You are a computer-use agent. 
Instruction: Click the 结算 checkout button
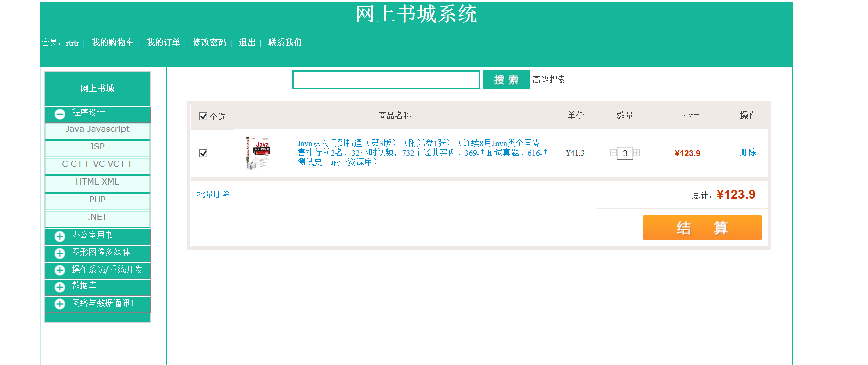pyautogui.click(x=701, y=228)
